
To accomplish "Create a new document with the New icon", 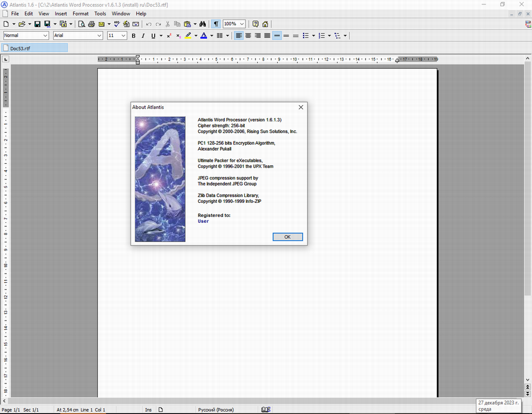I will 6,24.
